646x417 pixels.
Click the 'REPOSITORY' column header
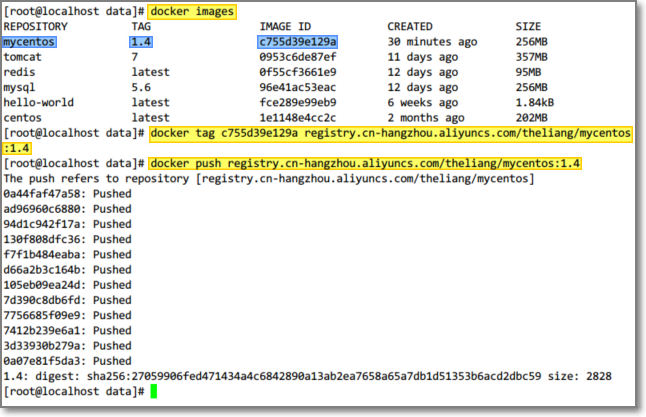tap(35, 26)
